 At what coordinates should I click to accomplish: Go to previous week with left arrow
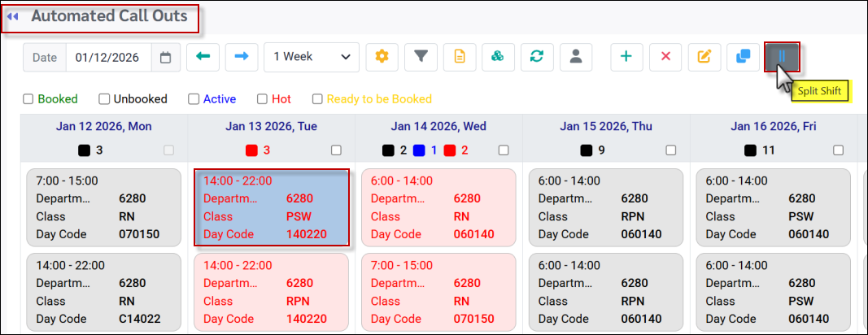[203, 57]
